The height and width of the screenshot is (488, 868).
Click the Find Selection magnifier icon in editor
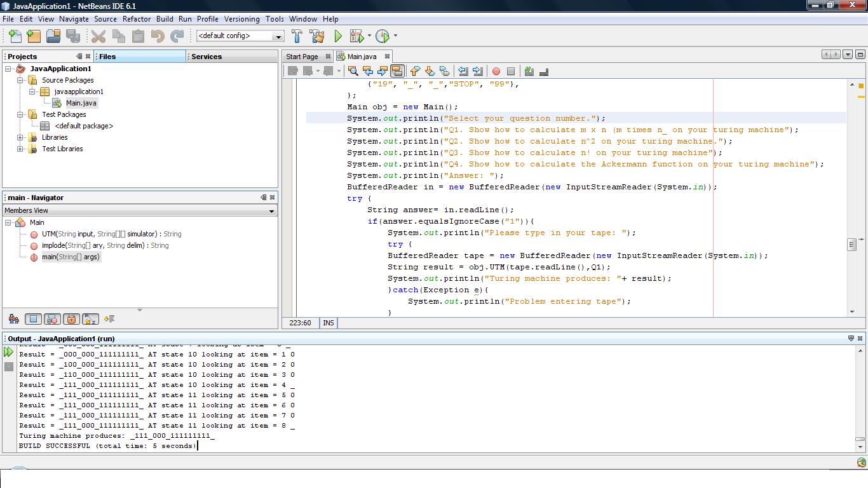tap(353, 71)
